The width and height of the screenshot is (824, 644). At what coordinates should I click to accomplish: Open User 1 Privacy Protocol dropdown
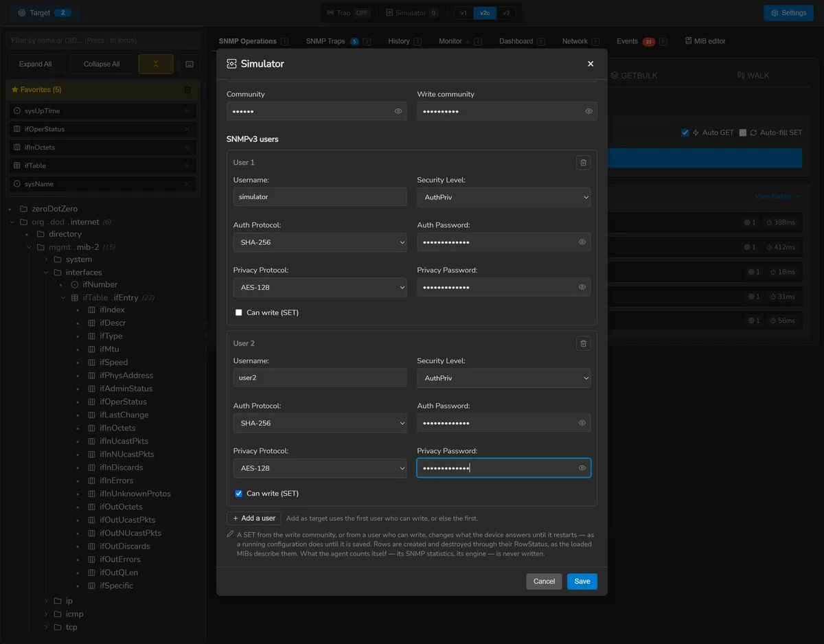[320, 287]
